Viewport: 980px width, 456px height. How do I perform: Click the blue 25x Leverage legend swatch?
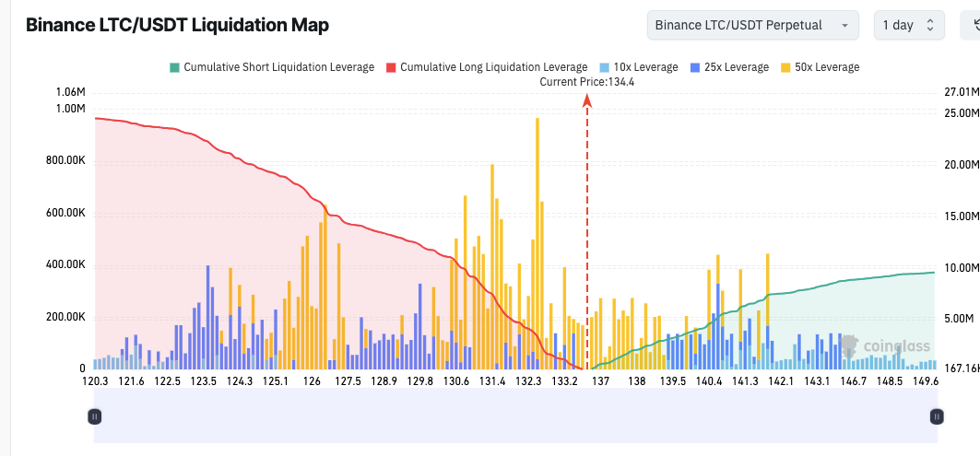[696, 67]
